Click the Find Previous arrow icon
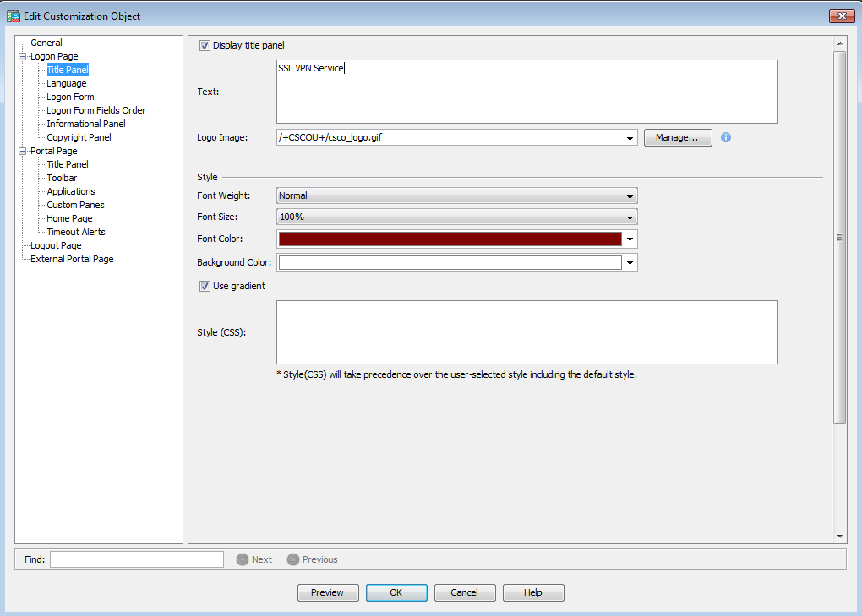This screenshot has height=616, width=862. pos(293,559)
